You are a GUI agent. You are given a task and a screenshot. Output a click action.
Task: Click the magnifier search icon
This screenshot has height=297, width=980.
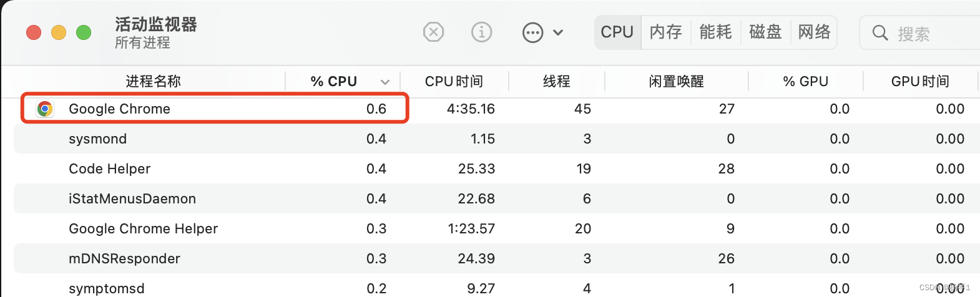pyautogui.click(x=880, y=33)
